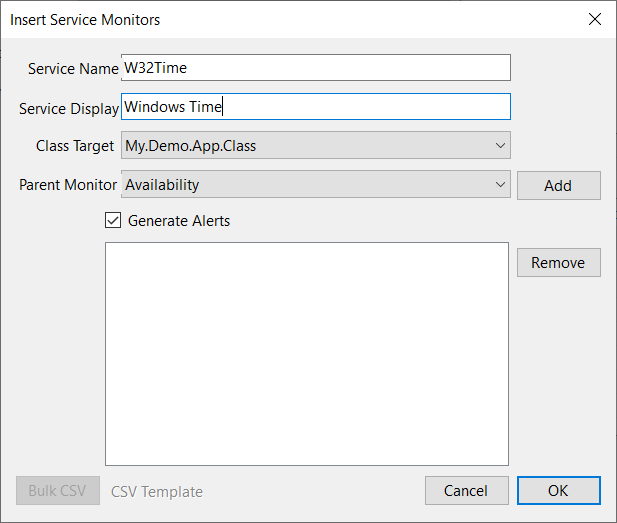The height and width of the screenshot is (523, 617).
Task: Confirm with the OK button
Action: [558, 491]
